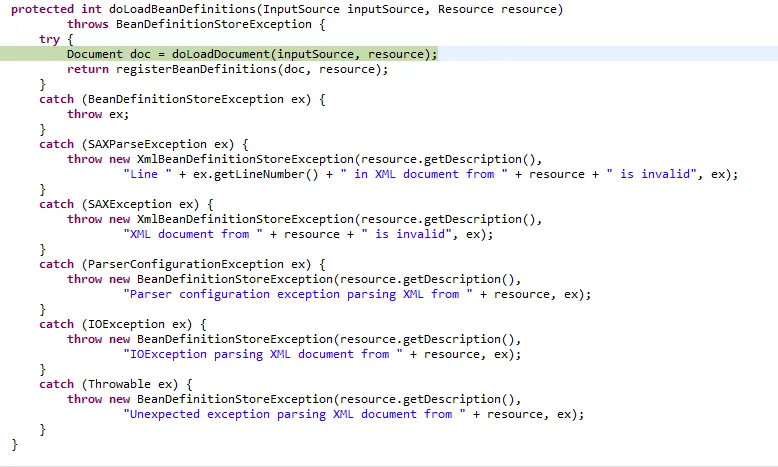Click the "throw ex;" statement
The image size is (778, 467).
(x=98, y=114)
